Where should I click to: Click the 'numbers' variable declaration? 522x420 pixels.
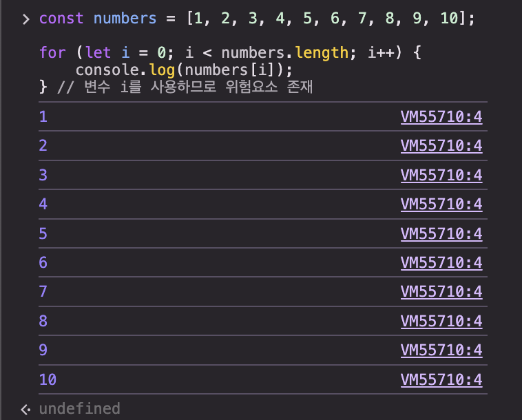coord(125,19)
